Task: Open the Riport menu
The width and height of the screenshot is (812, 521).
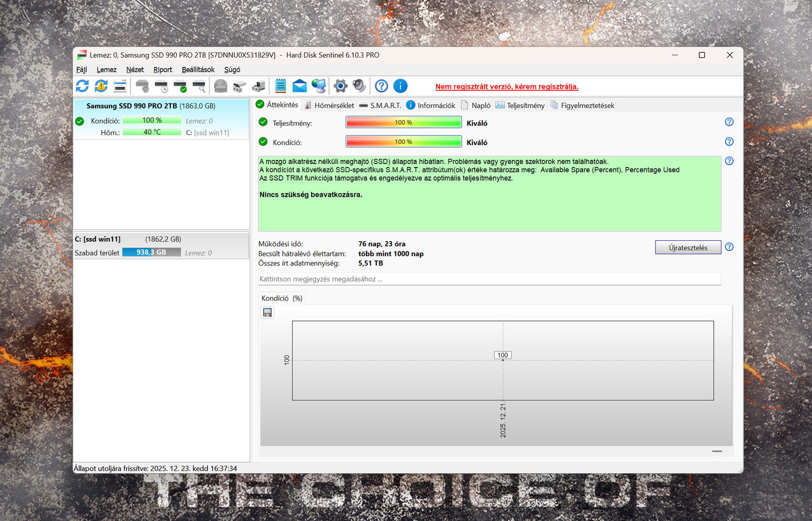Action: (x=162, y=70)
